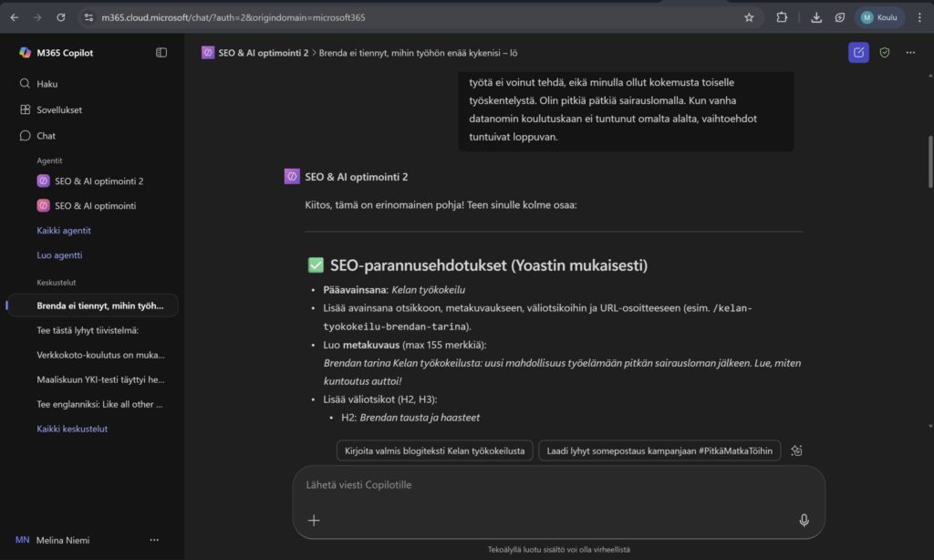
Task: Click the microphone icon in message box
Action: 804,520
